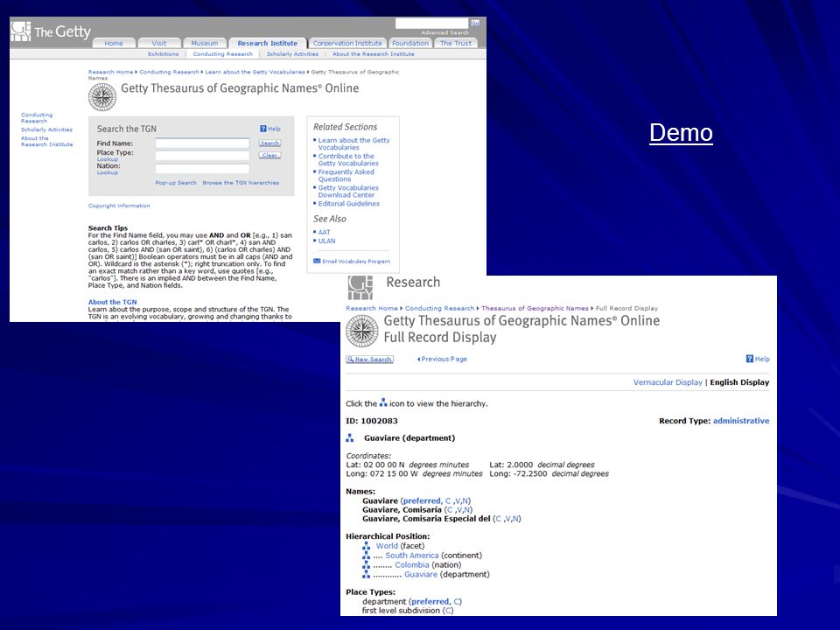The image size is (840, 630).
Task: Focus the Nation input field
Action: point(202,169)
